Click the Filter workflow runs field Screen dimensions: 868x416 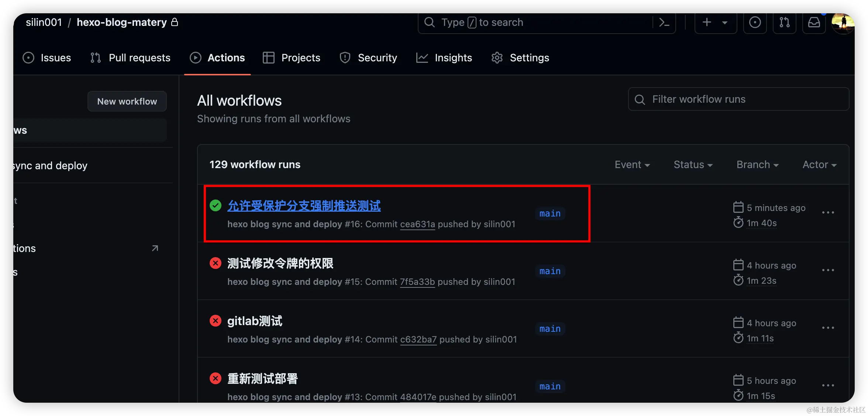(x=738, y=99)
